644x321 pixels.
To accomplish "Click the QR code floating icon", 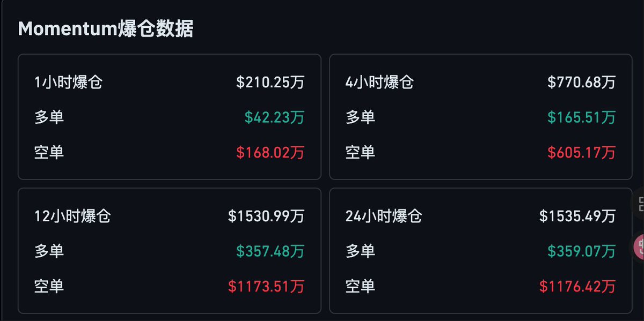I will 639,203.
